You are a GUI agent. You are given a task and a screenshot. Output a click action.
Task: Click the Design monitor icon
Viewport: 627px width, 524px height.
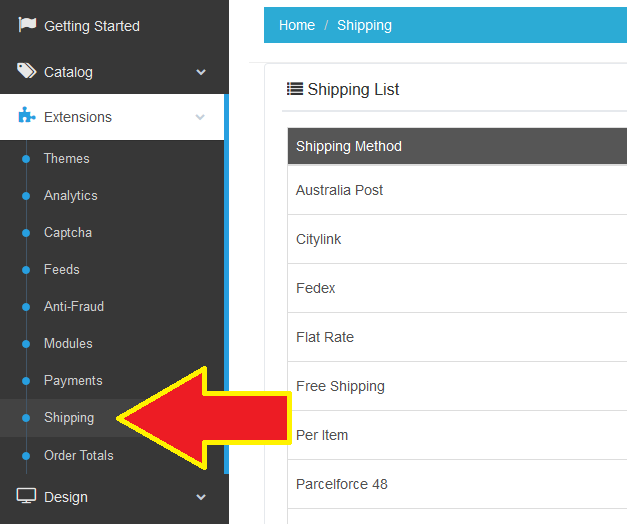point(27,497)
